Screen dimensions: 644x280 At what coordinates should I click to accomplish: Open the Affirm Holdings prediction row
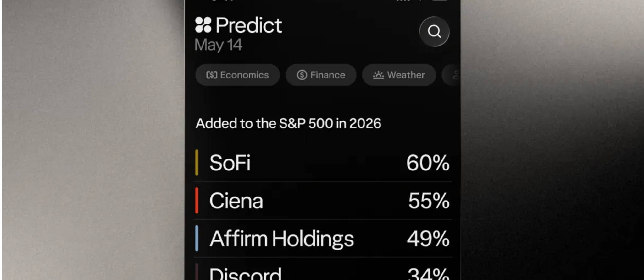(x=323, y=239)
